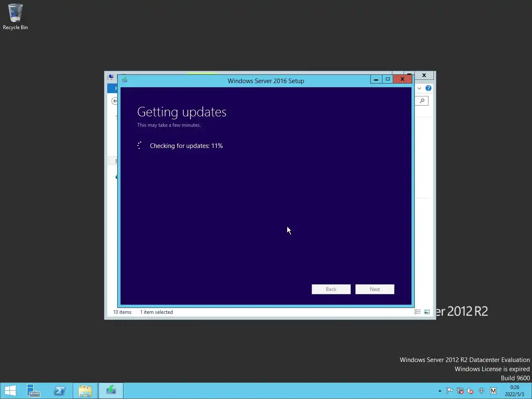Expand the File Explorer ribbon chevron
The height and width of the screenshot is (399, 532).
coord(419,88)
